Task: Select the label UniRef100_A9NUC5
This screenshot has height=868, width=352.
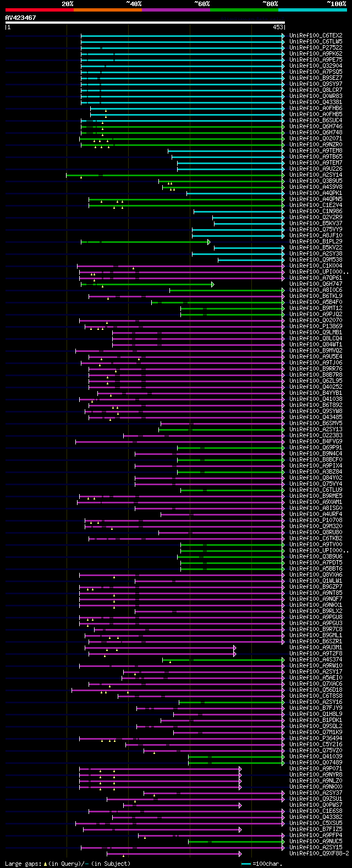Action: [316, 841]
